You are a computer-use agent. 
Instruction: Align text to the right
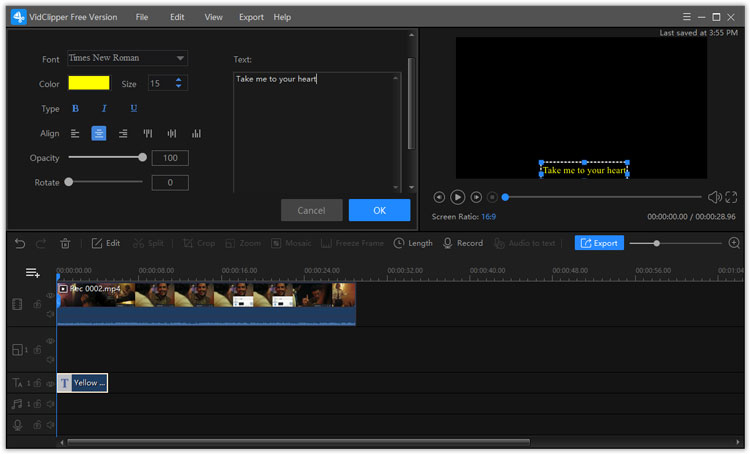(123, 133)
